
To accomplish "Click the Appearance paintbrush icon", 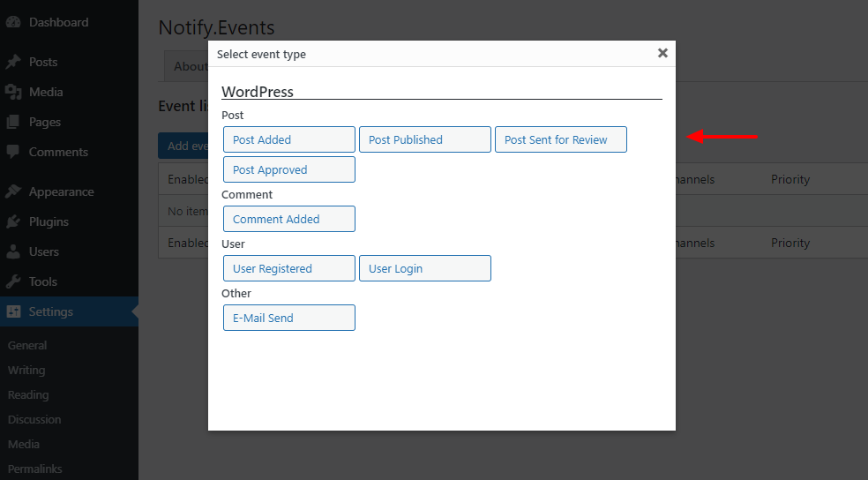I will [13, 191].
